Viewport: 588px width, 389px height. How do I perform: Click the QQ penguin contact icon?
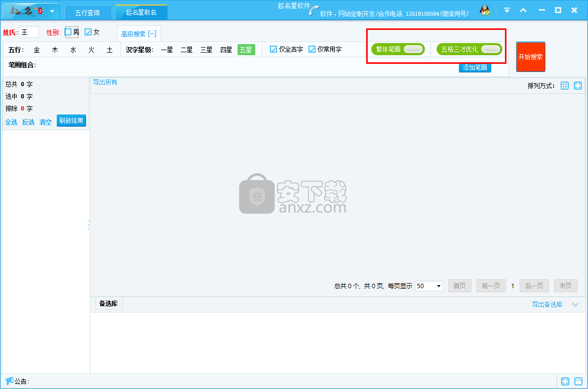pos(485,10)
